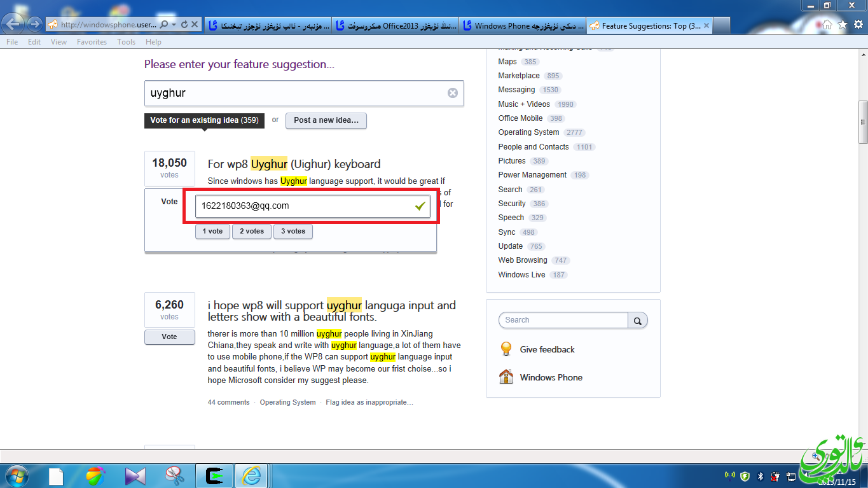Screen dimensions: 868x488
Task: Clear the uyghur search text with X icon
Action: (452, 93)
